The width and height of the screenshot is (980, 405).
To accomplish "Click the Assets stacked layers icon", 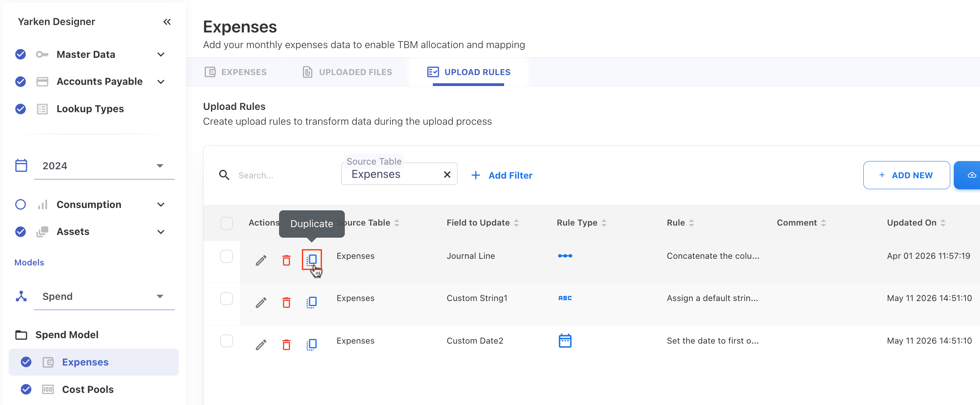I will coord(42,232).
